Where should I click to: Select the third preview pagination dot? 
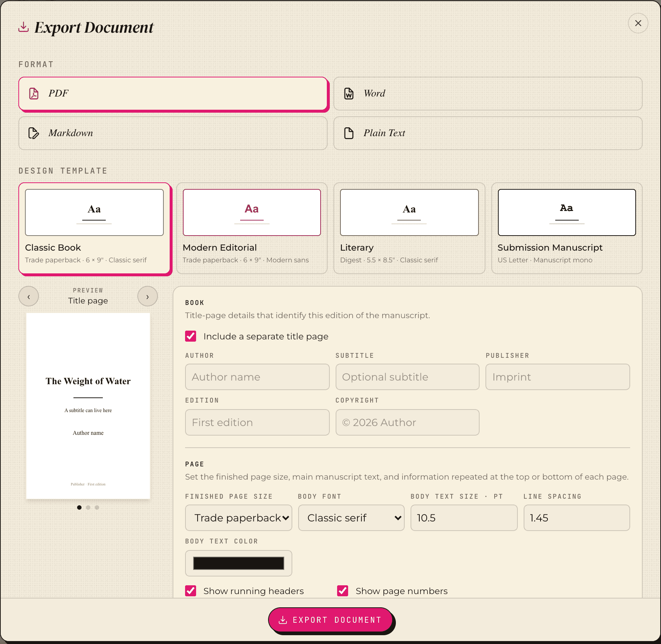[x=97, y=507]
